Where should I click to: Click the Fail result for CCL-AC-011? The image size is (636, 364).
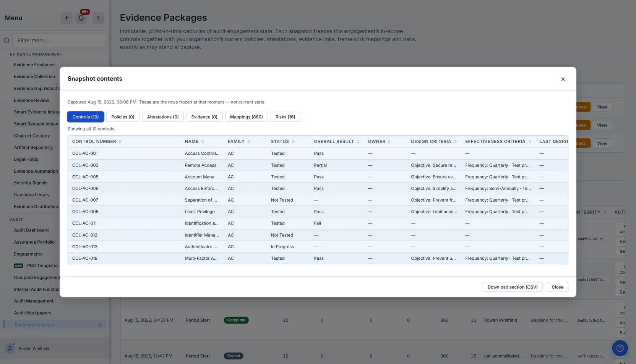tap(317, 223)
